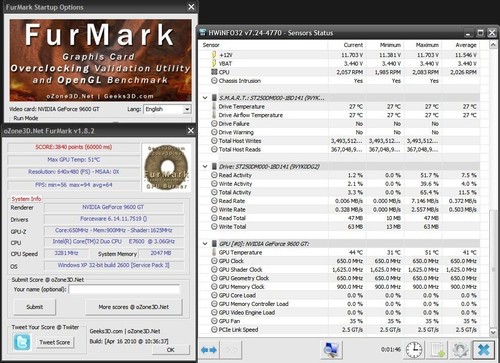Collapse the GPU GeForce 9600 GT section
Screen dimensions: 500x363
[205, 244]
